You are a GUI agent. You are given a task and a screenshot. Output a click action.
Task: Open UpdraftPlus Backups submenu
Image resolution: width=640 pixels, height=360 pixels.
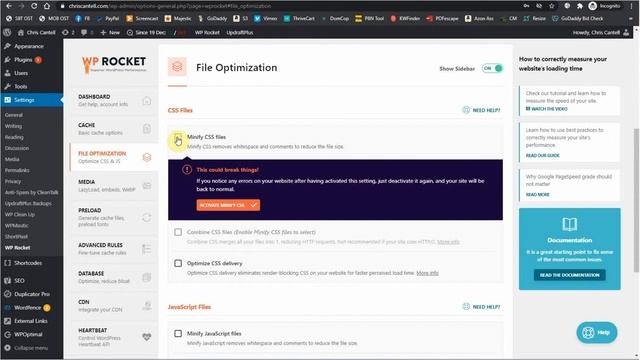point(28,203)
